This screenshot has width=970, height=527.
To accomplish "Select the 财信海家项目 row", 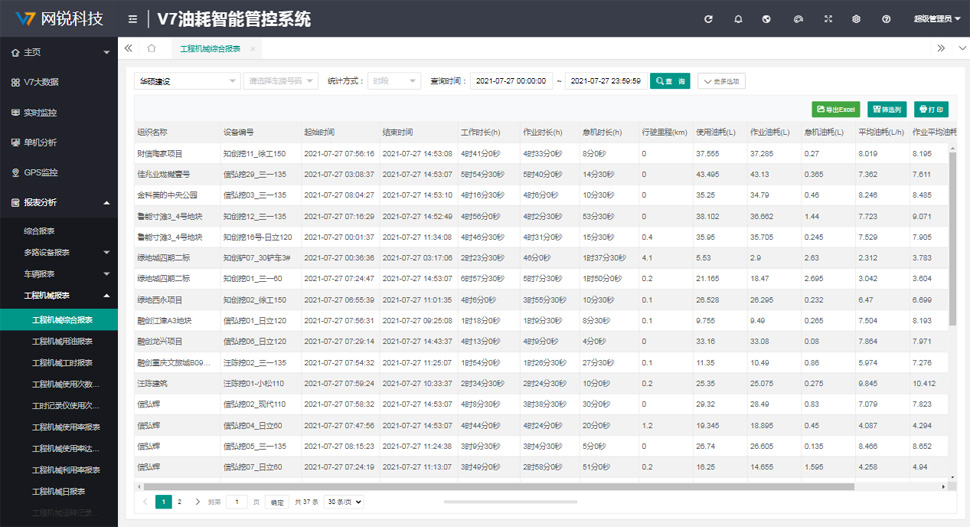I will pos(541,153).
